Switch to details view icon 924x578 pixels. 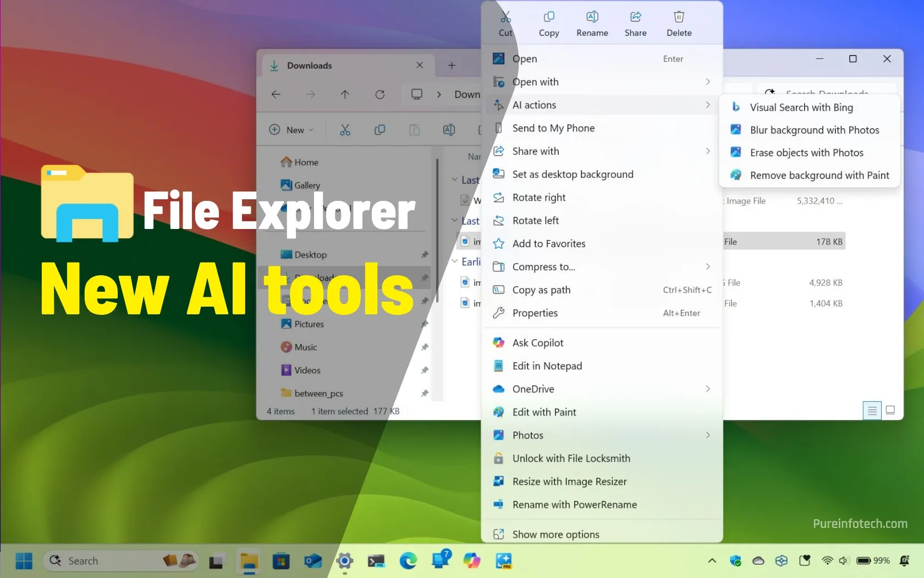(x=872, y=411)
